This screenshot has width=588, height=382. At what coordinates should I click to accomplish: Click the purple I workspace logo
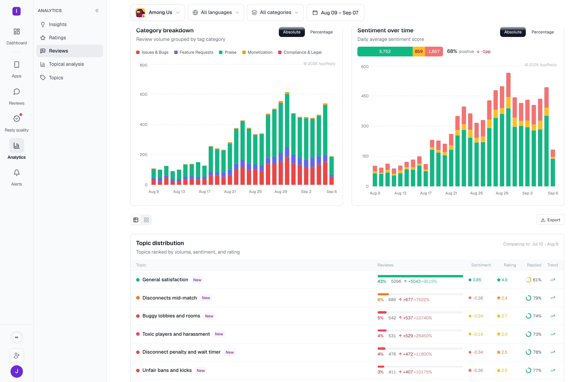(17, 11)
